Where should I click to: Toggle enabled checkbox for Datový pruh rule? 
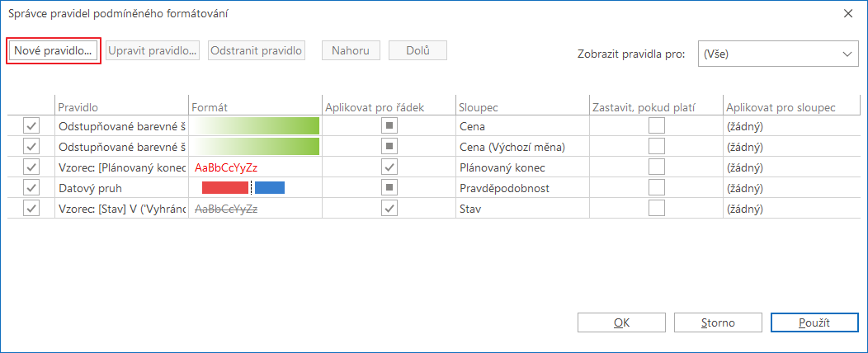(x=31, y=188)
